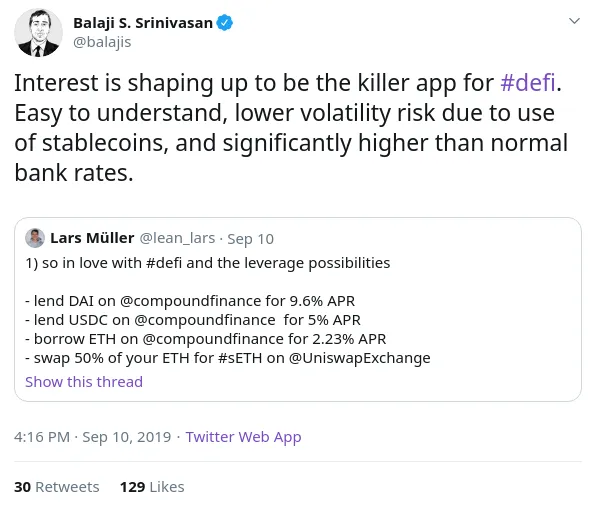Click the swap ETH for #sETH line
This screenshot has width=591, height=509.
[228, 358]
